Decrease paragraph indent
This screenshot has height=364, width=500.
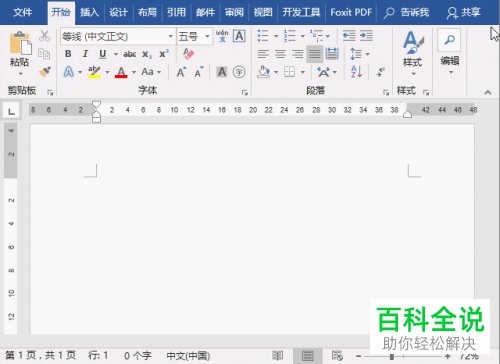click(x=349, y=36)
